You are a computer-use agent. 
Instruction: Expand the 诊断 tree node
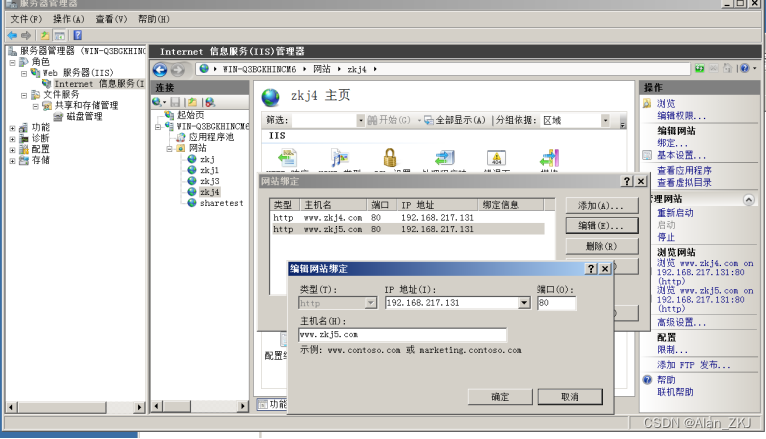[x=12, y=139]
